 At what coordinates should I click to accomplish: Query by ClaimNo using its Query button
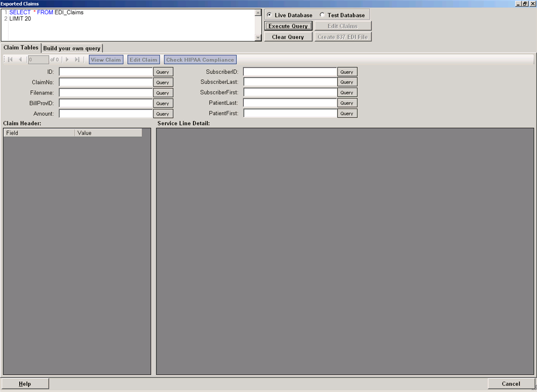pyautogui.click(x=163, y=82)
